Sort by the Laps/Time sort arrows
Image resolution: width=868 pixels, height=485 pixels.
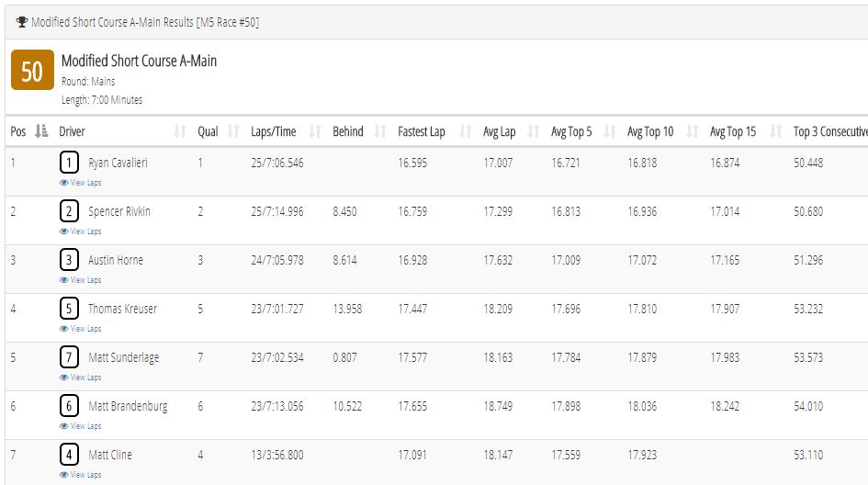click(x=315, y=131)
